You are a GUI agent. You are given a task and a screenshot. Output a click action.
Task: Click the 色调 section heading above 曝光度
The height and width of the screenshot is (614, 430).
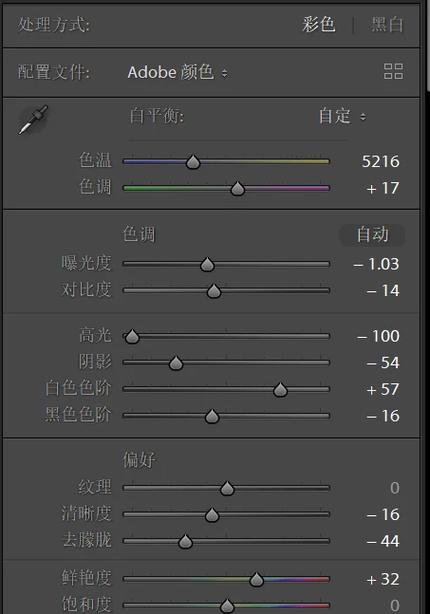(x=139, y=235)
